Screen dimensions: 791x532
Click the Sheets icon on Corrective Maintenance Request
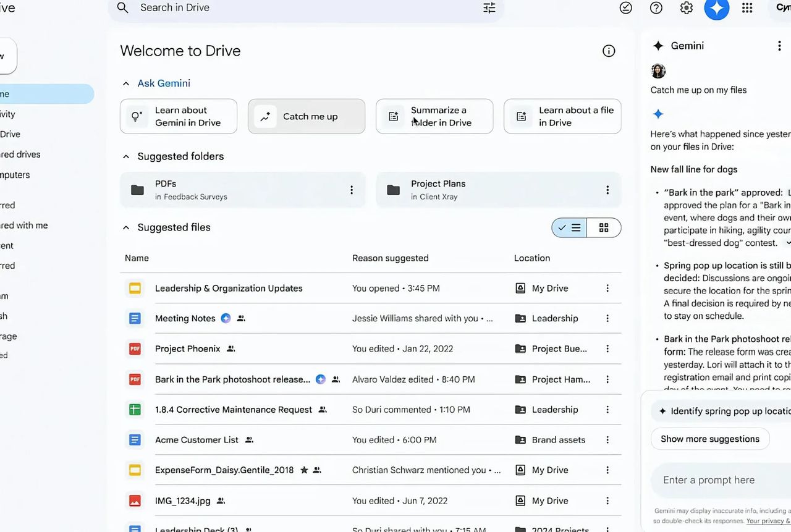point(135,409)
